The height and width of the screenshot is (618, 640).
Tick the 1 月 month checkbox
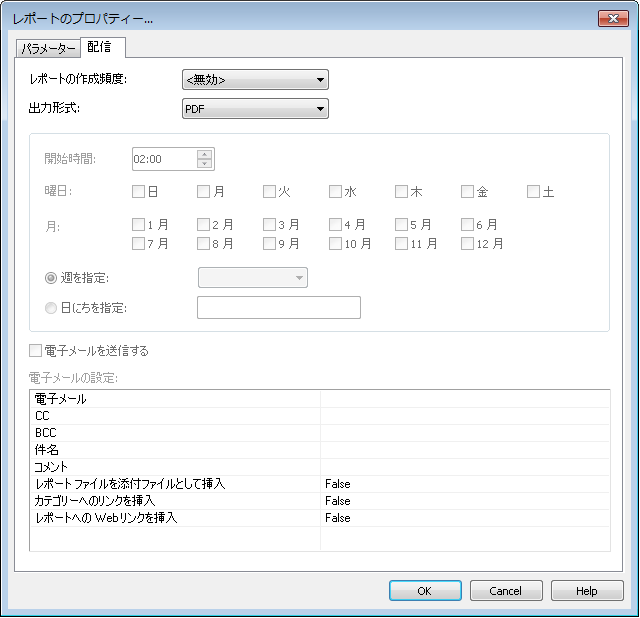coord(138,225)
